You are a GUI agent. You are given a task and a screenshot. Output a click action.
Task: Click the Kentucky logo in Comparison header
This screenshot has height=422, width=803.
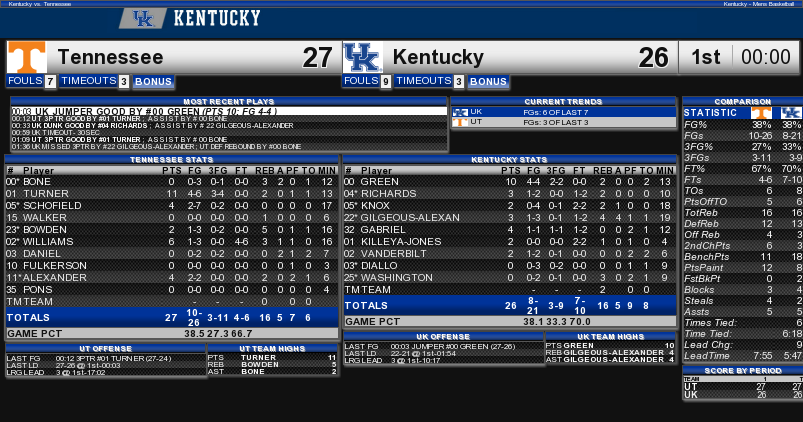point(791,113)
